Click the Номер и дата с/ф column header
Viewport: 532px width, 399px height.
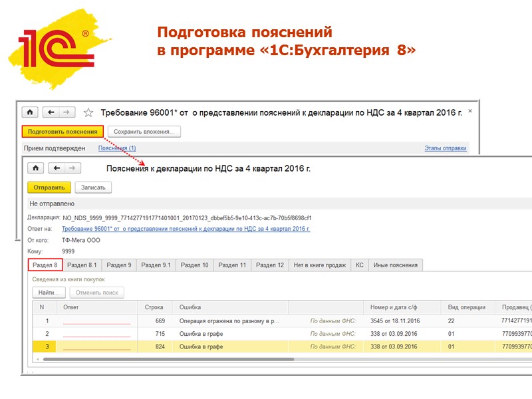(402, 307)
